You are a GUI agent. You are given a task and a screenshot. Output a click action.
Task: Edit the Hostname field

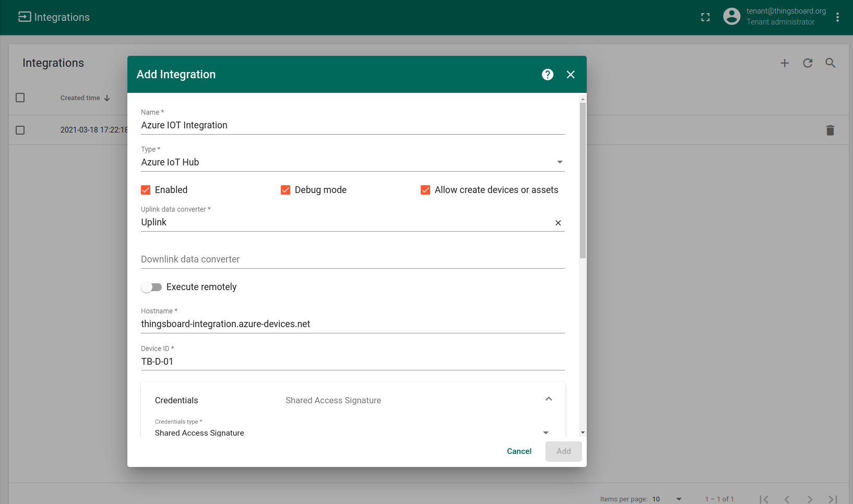pyautogui.click(x=353, y=324)
